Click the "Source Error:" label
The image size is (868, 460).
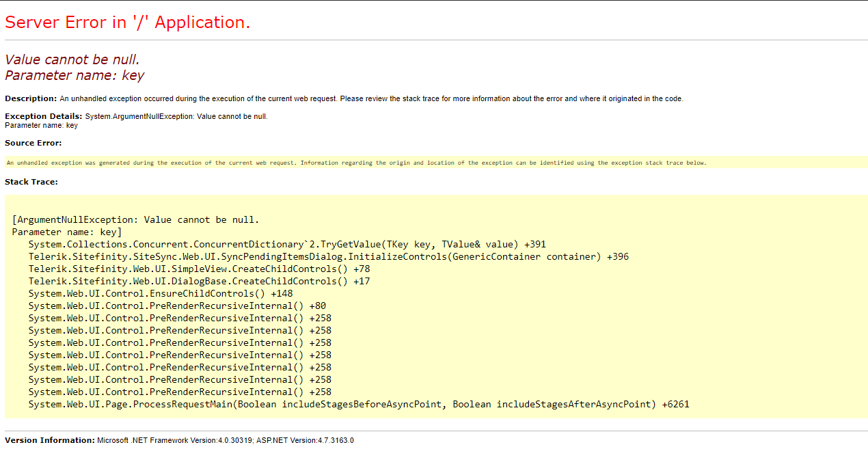pos(33,143)
